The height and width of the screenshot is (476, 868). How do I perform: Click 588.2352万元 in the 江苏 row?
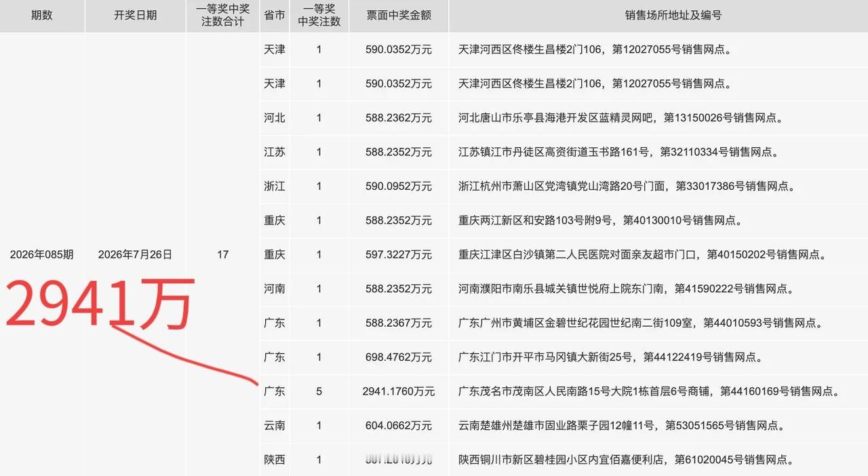click(x=398, y=152)
